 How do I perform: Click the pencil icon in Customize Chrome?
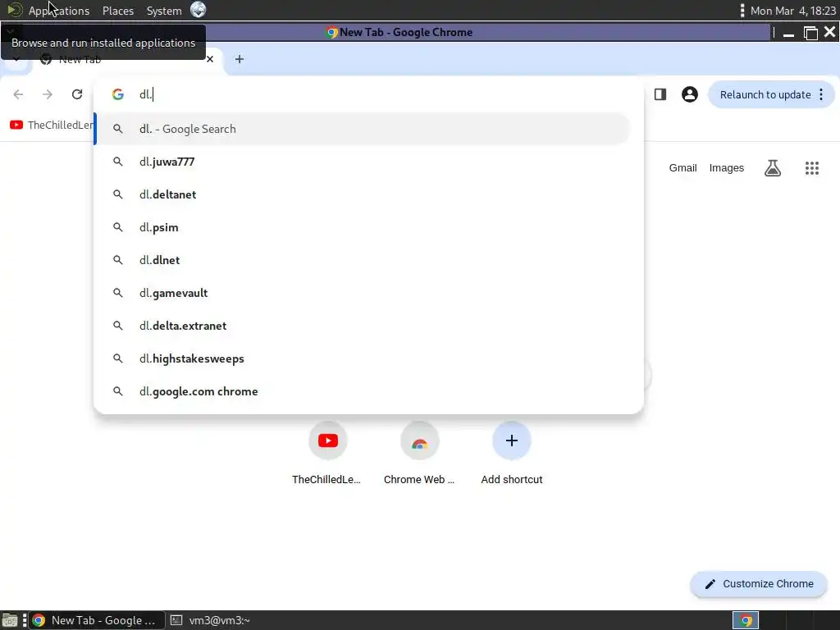[710, 584]
